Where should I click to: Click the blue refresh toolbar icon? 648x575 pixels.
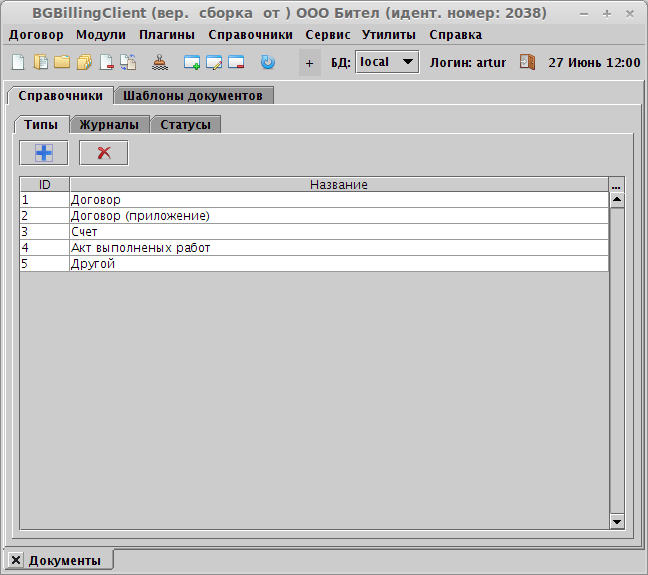[267, 62]
